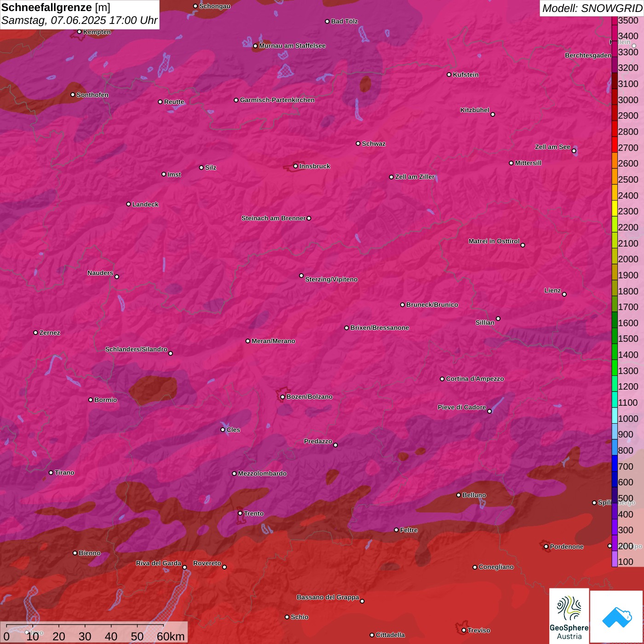This screenshot has width=644, height=644.
Task: Click the Schio label
Action: (x=299, y=617)
